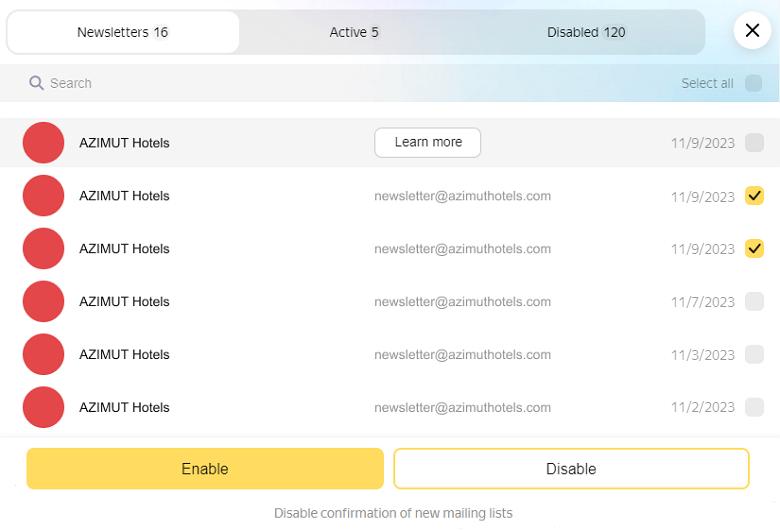Check the first row's checkbox beside Learn more

pos(754,143)
